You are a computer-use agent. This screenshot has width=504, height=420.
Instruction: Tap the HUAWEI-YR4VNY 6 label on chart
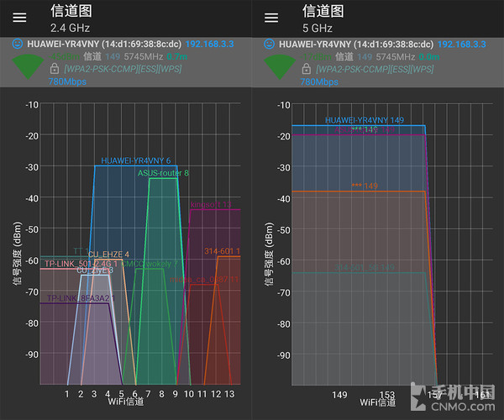[135, 160]
